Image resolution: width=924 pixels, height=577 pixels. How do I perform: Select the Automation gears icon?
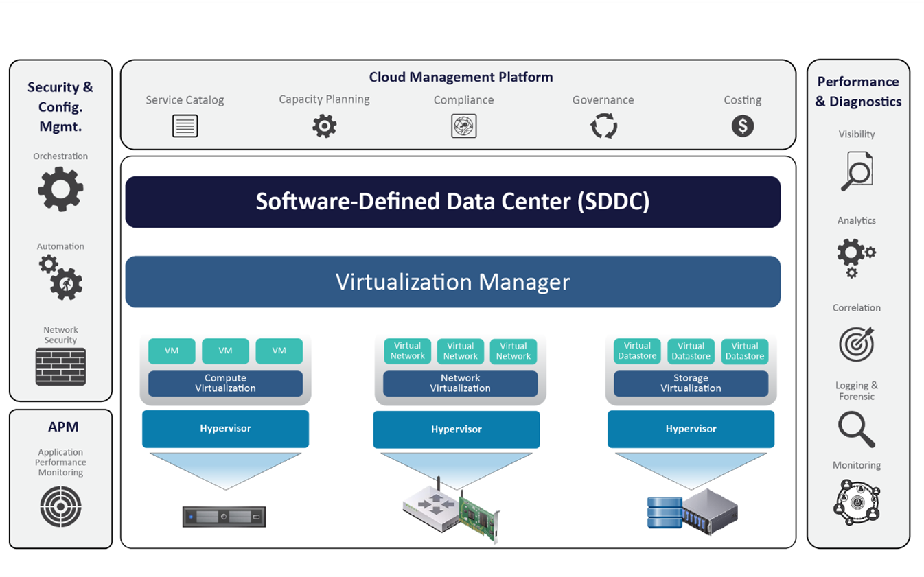(x=60, y=276)
